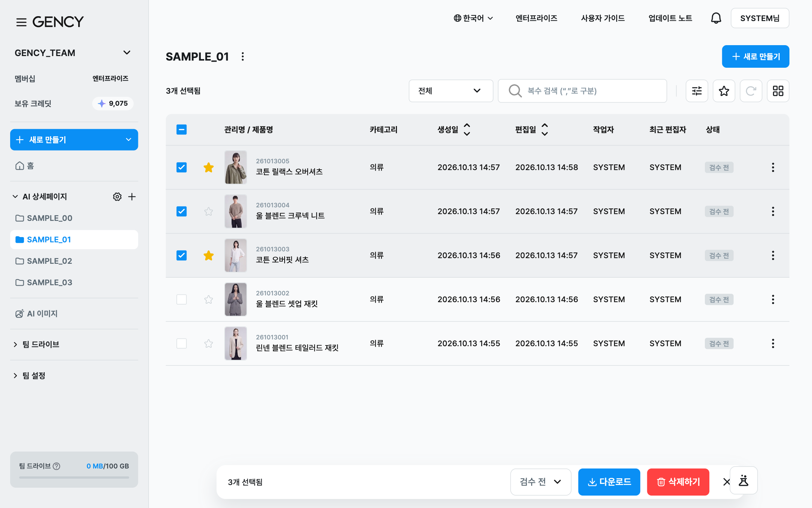Click the 팀 드라이브 help question icon
Screen dimensions: 812x508
(x=56, y=466)
